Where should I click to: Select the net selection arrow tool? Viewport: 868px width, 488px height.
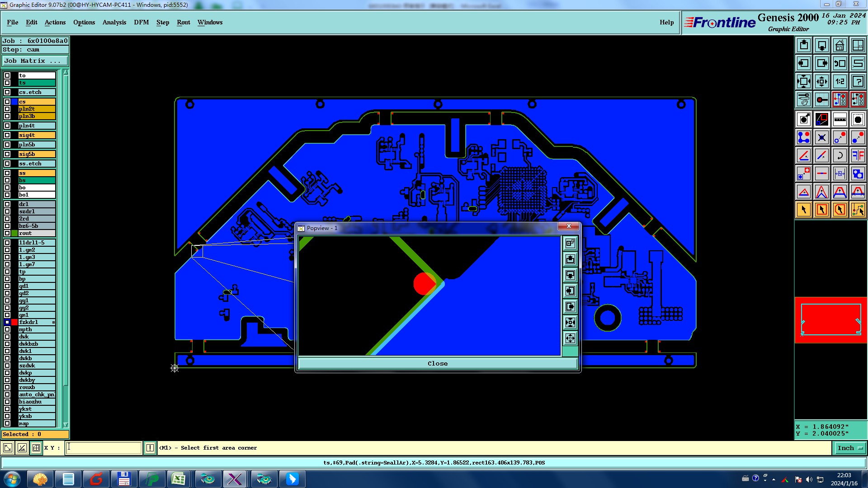point(858,210)
